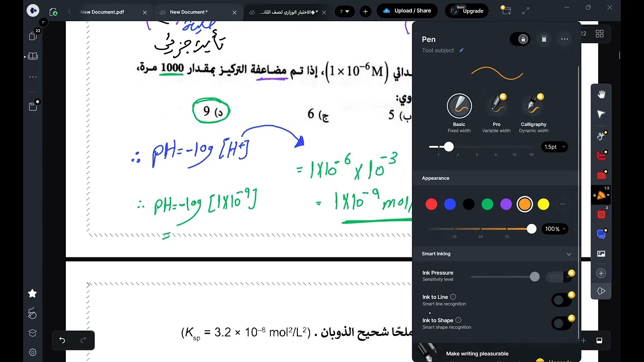Open the tab count 7 dropdown

pyautogui.click(x=345, y=11)
